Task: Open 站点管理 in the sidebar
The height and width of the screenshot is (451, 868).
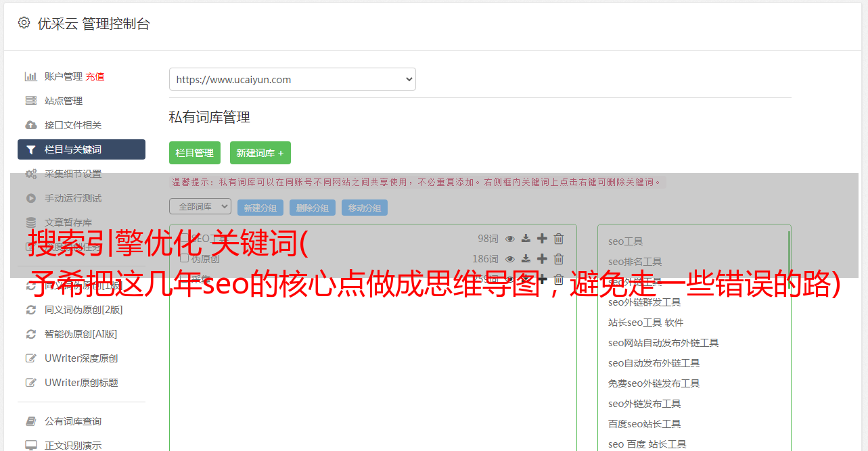Action: 64,101
